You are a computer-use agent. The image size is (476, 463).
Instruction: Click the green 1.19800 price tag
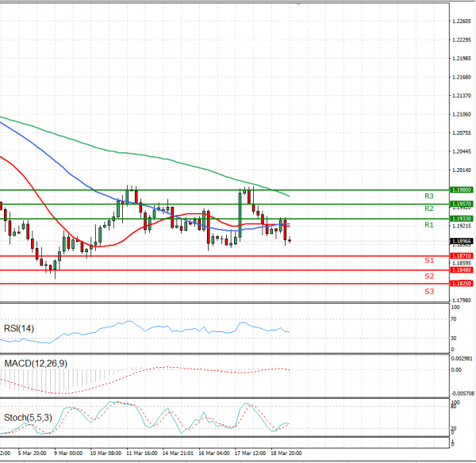[x=462, y=190]
